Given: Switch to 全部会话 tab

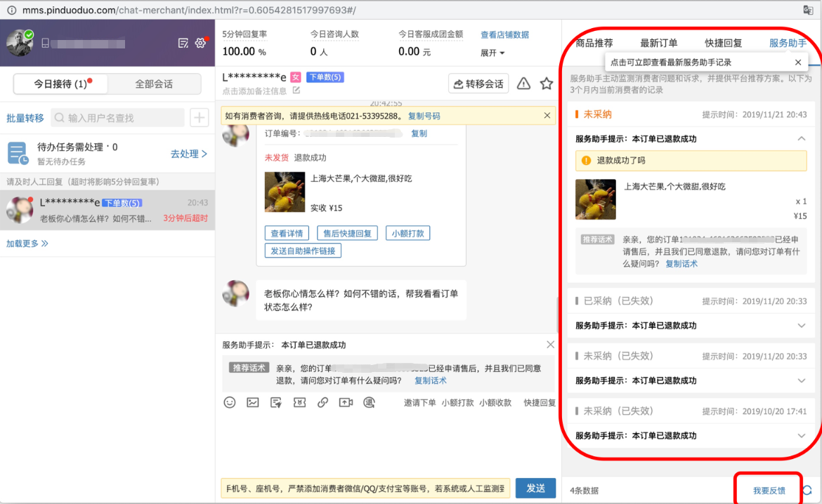Looking at the screenshot, I should click(x=154, y=84).
